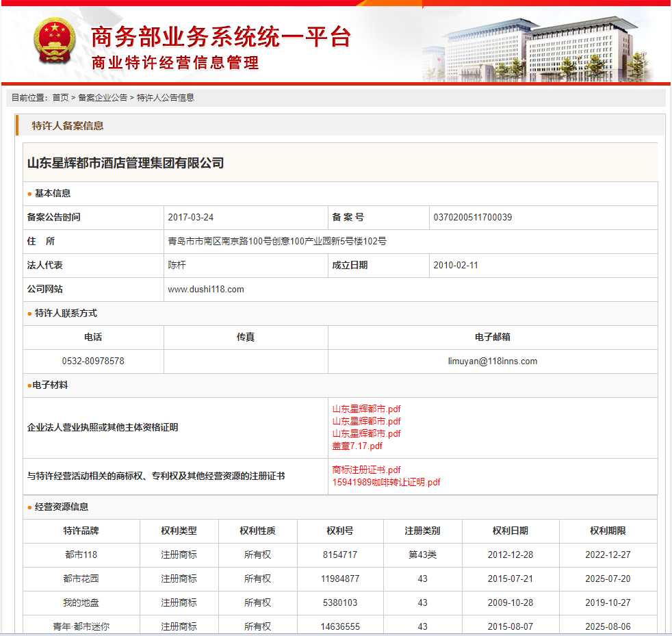This screenshot has width=672, height=636.
Task: Click 特许品牌 column header
Action: pyautogui.click(x=81, y=531)
